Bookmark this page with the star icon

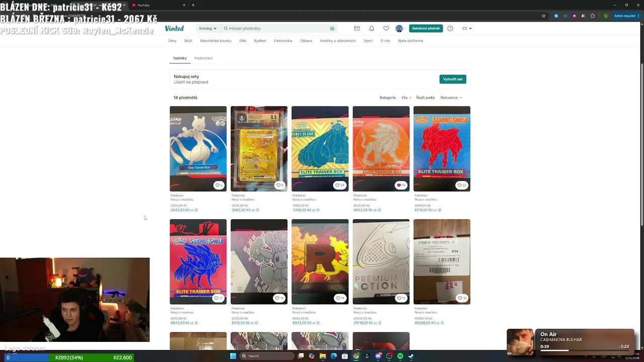(543, 16)
